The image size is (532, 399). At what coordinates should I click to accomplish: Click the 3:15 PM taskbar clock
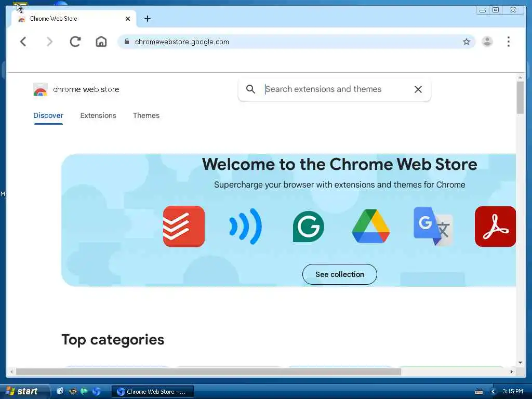point(513,391)
